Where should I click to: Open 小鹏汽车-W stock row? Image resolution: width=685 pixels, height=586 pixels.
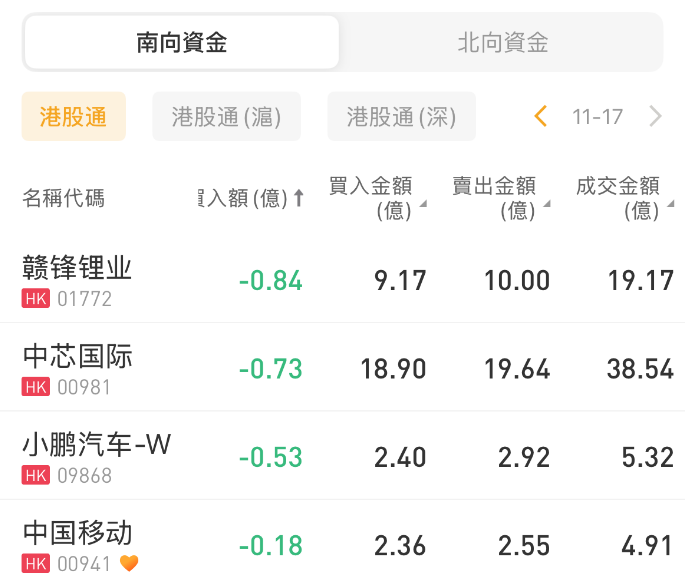coord(96,444)
